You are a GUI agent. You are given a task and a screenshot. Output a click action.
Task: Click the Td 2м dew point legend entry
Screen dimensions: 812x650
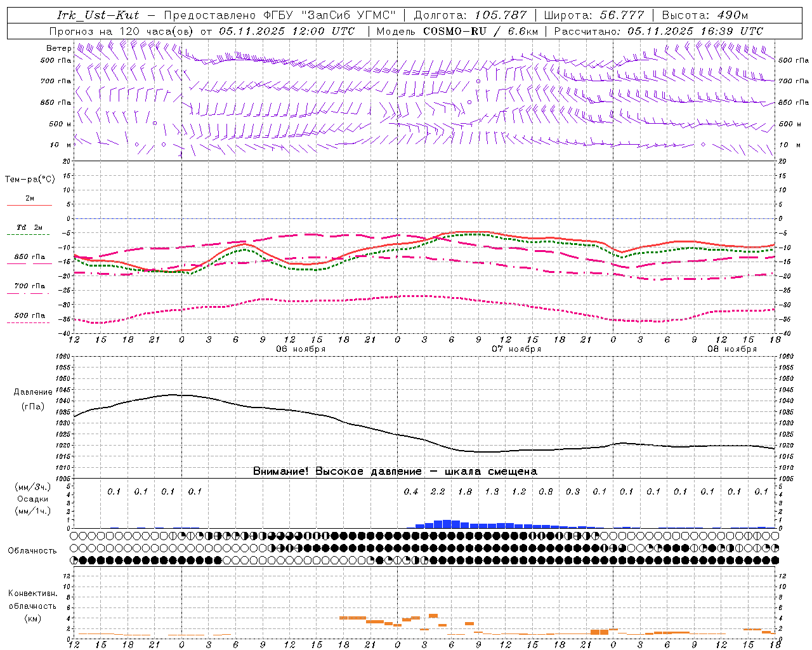click(x=29, y=227)
